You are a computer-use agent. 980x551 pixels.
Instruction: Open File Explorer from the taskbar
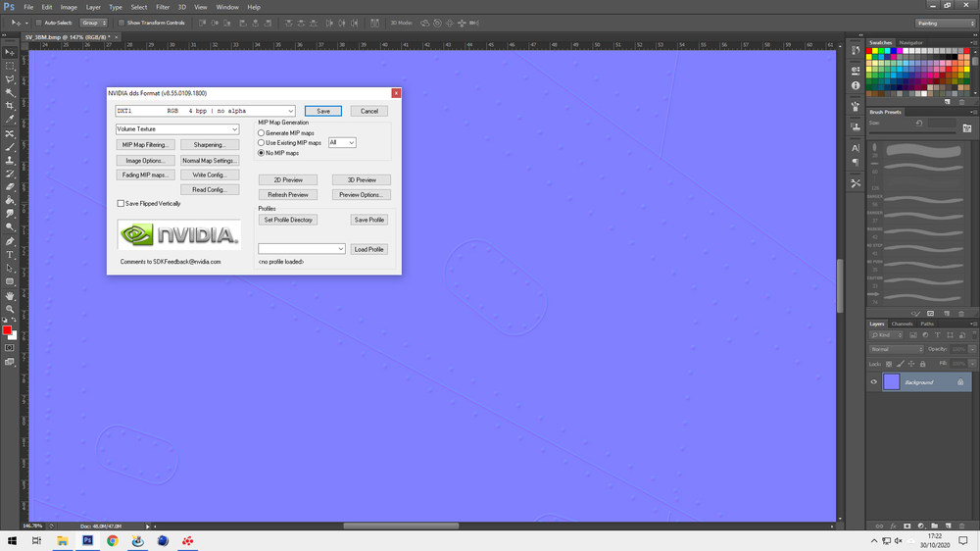[x=63, y=541]
